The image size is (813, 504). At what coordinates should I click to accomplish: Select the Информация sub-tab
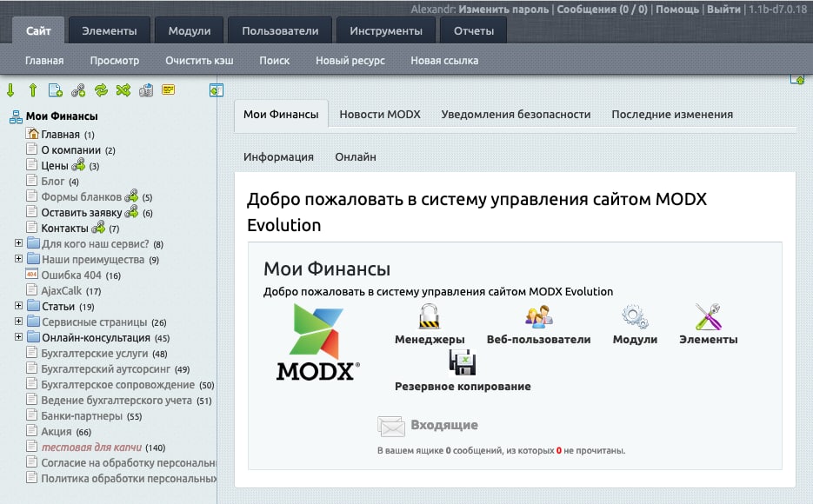278,156
